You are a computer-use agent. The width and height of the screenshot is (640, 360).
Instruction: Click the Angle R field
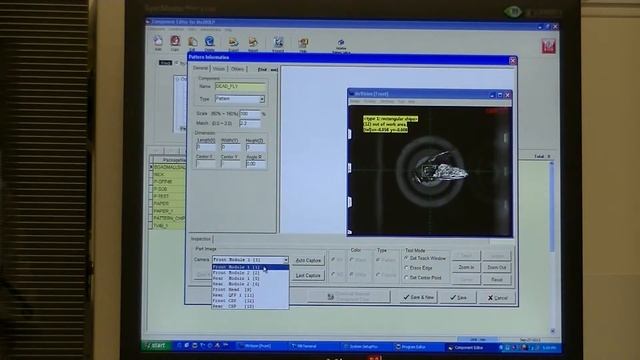(256, 163)
